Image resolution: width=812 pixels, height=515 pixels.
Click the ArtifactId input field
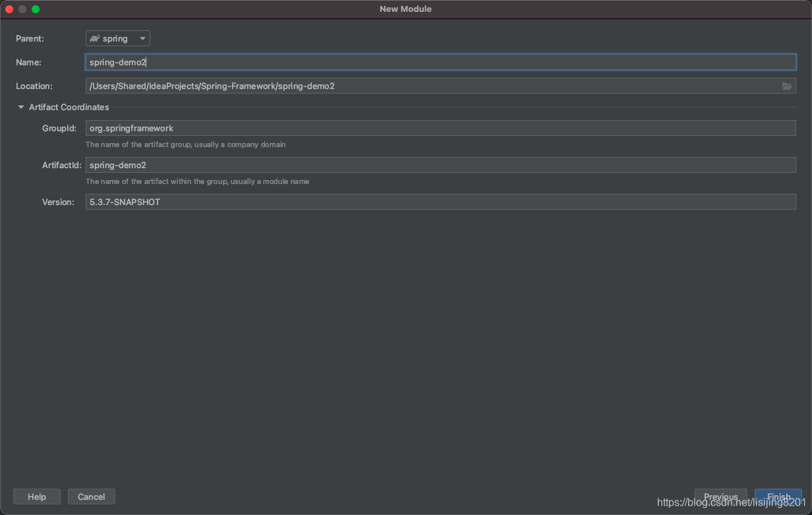pyautogui.click(x=440, y=165)
